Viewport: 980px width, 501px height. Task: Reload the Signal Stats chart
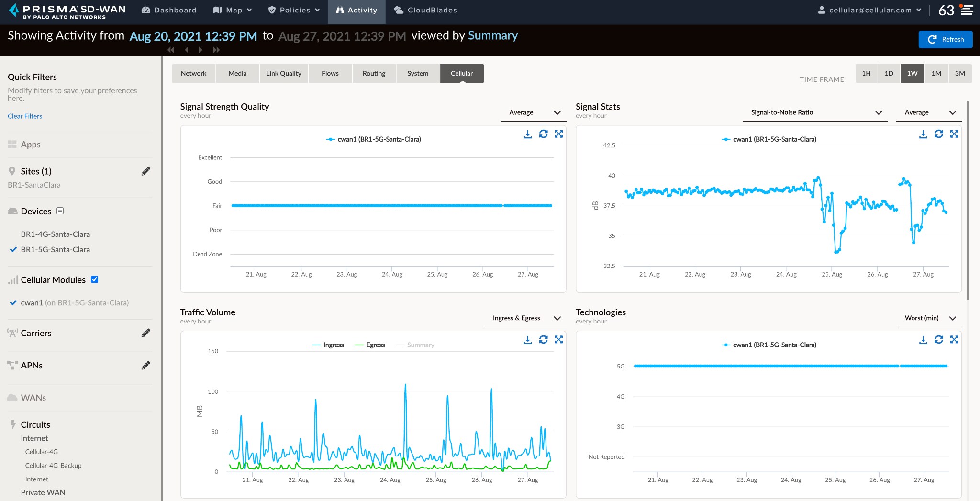pyautogui.click(x=939, y=134)
